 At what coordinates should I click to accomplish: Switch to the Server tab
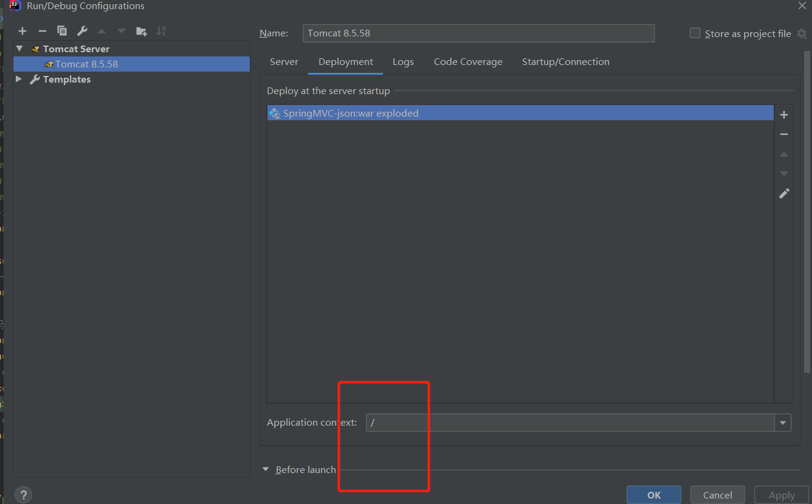click(x=284, y=62)
